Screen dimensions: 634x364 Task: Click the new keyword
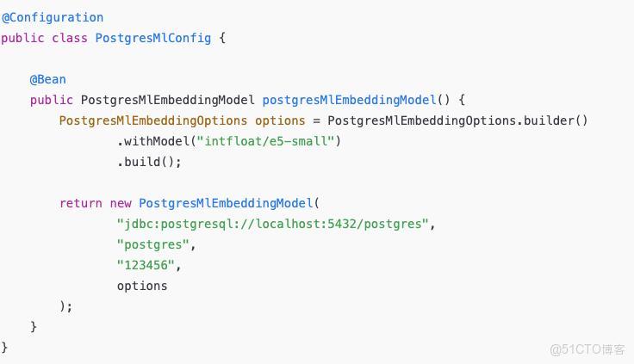pos(121,203)
